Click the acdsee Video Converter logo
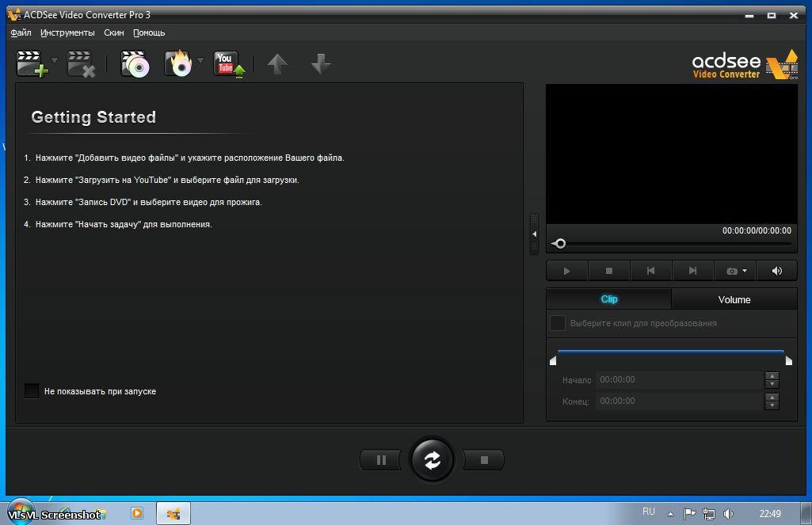Viewport: 812px width, 525px height. 745,65
